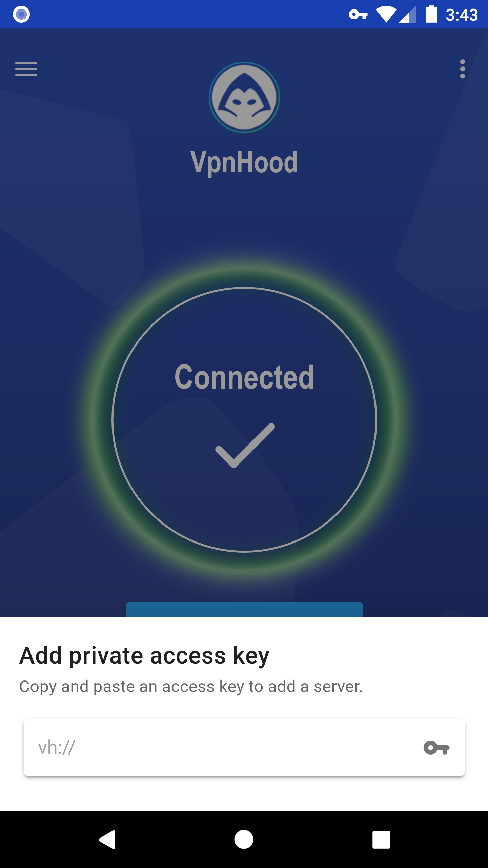This screenshot has height=868, width=488.
Task: Tap the Add private access key heading
Action: click(x=144, y=656)
